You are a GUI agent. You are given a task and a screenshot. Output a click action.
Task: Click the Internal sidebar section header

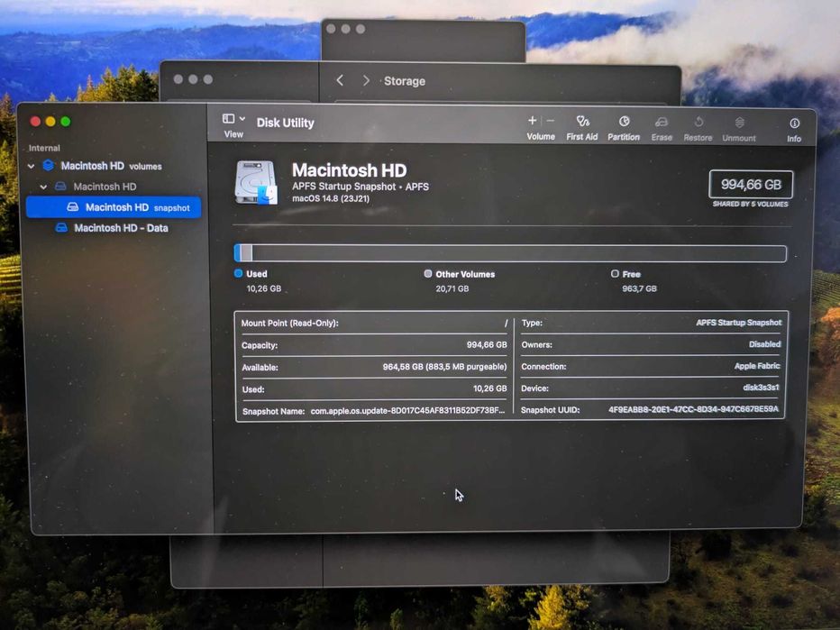tap(44, 148)
